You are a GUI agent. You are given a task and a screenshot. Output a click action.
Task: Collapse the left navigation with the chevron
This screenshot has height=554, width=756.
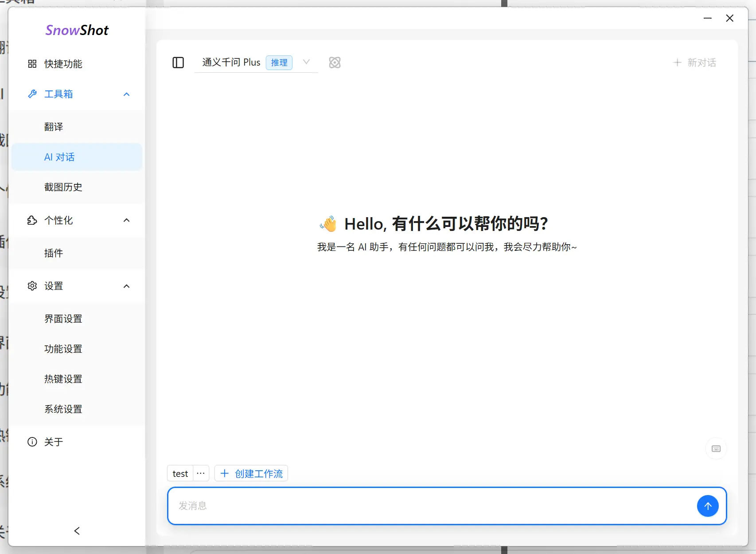tap(77, 531)
